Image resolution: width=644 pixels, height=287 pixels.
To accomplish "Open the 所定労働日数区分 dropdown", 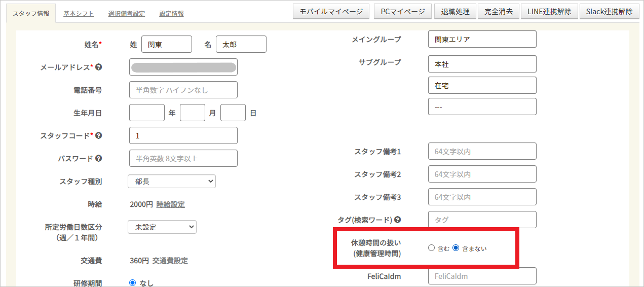I will pyautogui.click(x=162, y=227).
